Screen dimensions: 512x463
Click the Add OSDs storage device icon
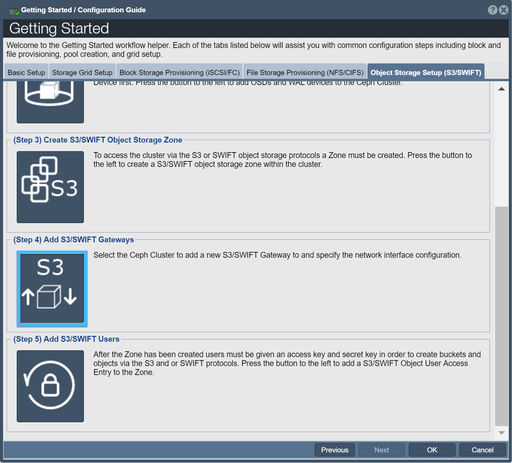[x=50, y=102]
